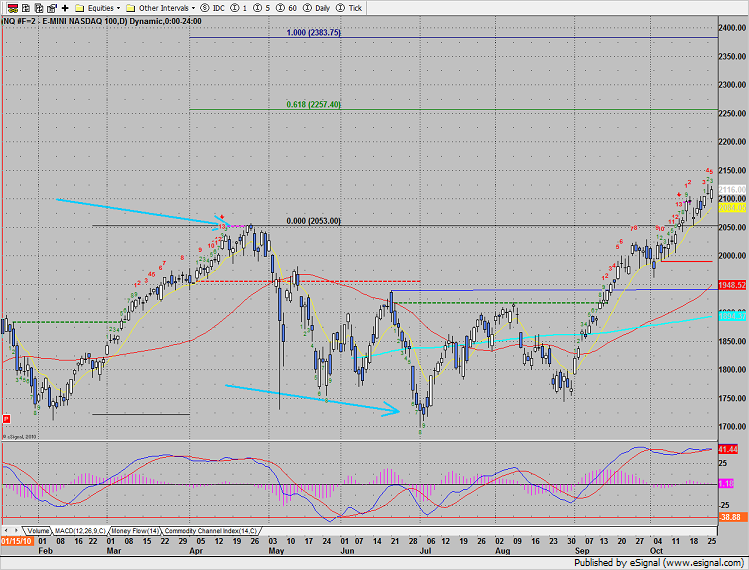Switch to the Money Flow(14) tab

(135, 531)
